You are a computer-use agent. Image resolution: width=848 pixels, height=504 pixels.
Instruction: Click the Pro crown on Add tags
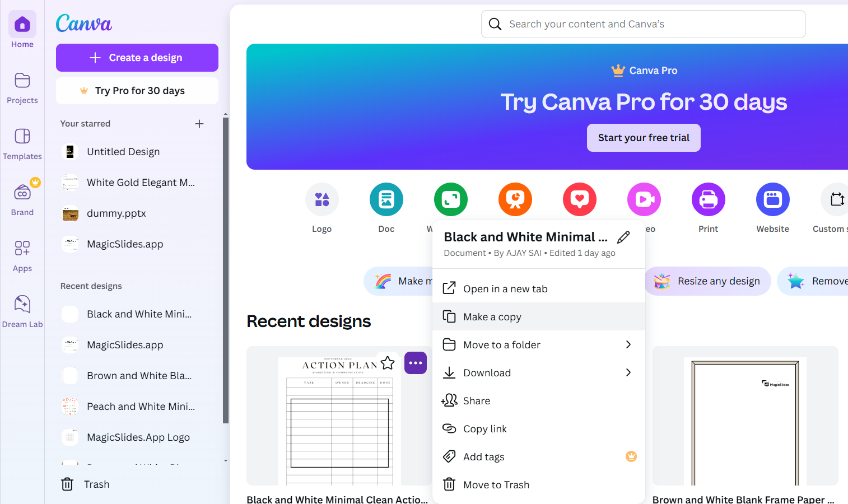tap(631, 456)
